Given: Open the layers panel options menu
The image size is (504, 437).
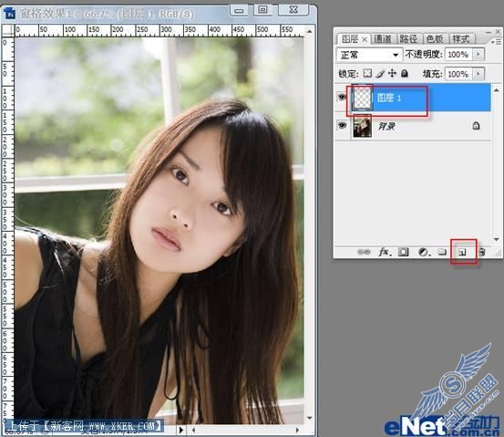Looking at the screenshot, I should click(x=497, y=42).
